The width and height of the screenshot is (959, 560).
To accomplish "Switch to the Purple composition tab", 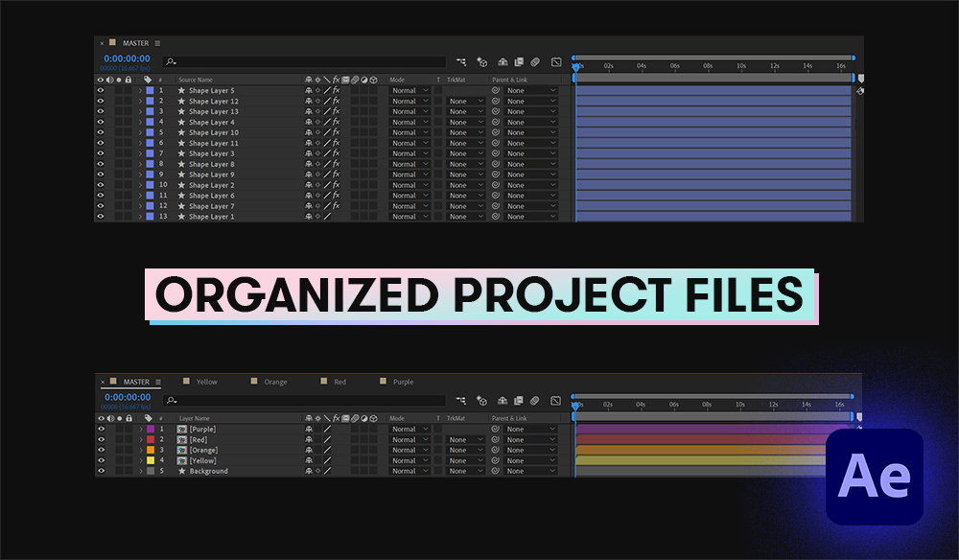I will [x=401, y=382].
